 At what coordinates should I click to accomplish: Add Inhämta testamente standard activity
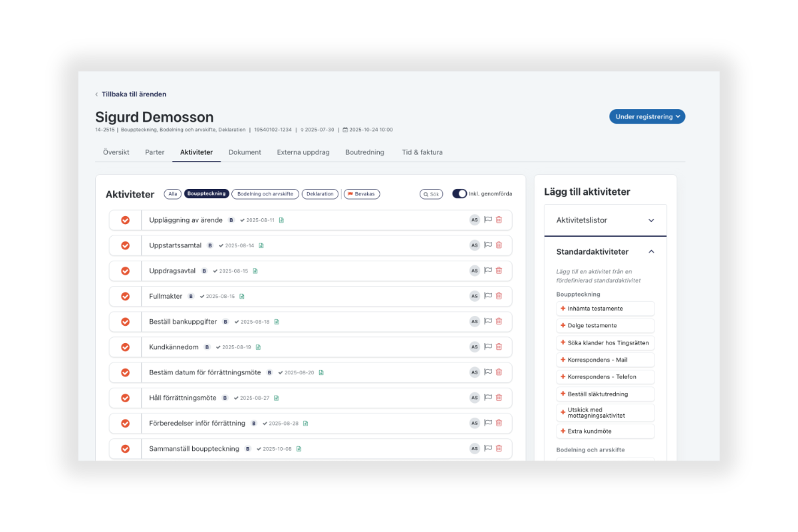coord(605,309)
